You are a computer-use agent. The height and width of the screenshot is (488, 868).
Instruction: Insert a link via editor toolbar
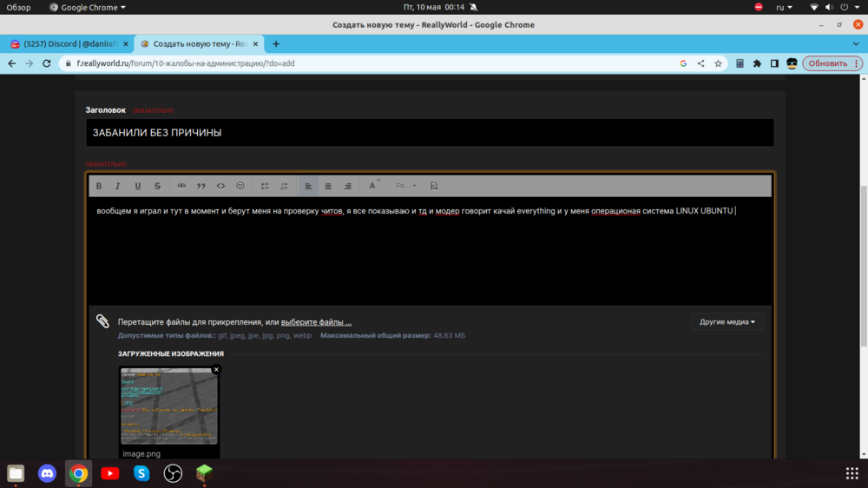tap(181, 186)
